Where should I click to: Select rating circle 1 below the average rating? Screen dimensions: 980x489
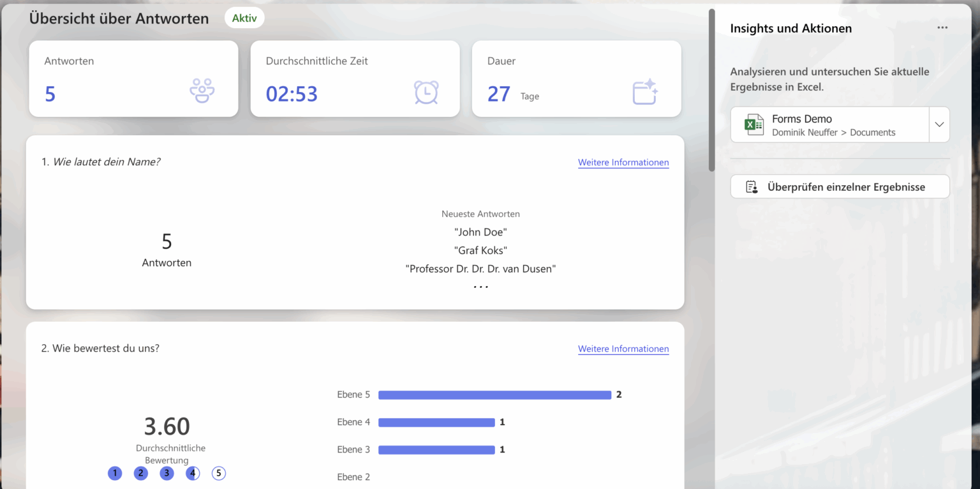coord(115,473)
